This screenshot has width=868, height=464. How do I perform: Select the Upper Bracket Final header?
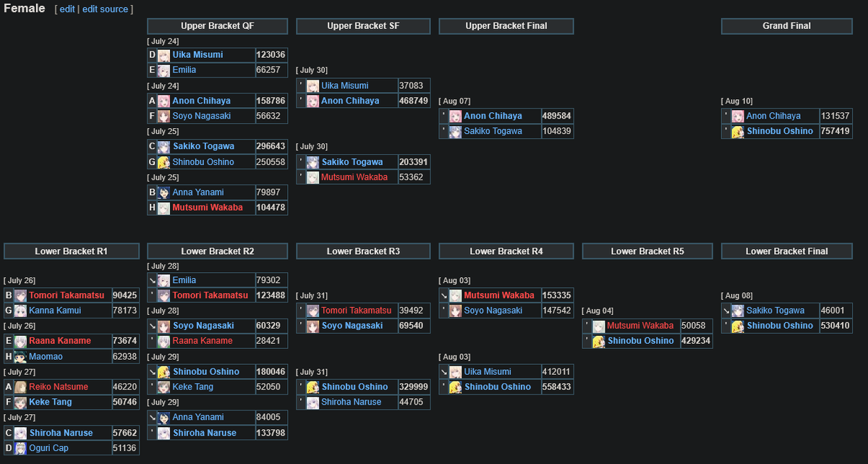pyautogui.click(x=506, y=26)
